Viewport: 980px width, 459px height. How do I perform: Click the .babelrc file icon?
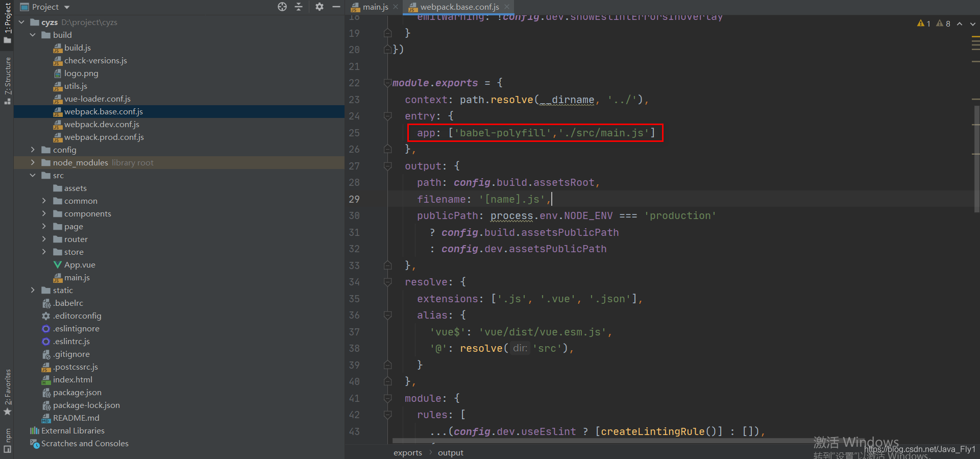click(x=46, y=303)
